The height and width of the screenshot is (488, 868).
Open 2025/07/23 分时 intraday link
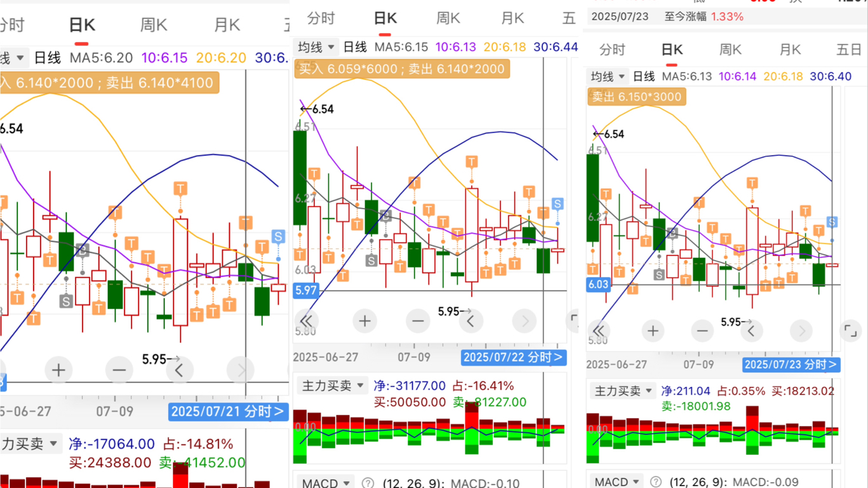791,364
